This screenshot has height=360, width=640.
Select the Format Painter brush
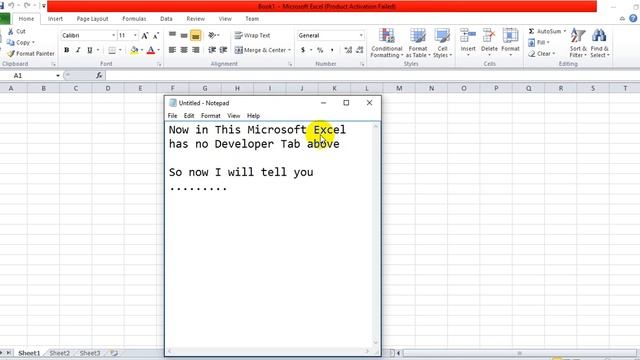pyautogui.click(x=11, y=53)
